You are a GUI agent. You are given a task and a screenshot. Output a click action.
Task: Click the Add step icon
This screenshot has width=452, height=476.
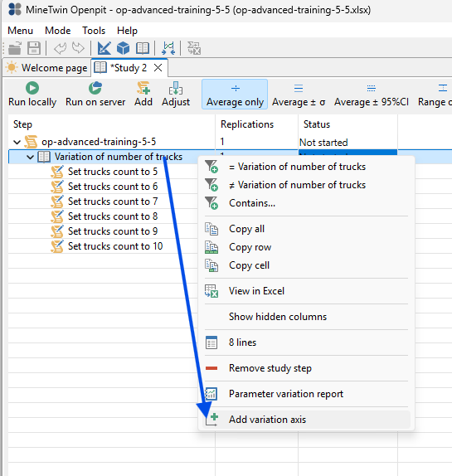pyautogui.click(x=143, y=88)
